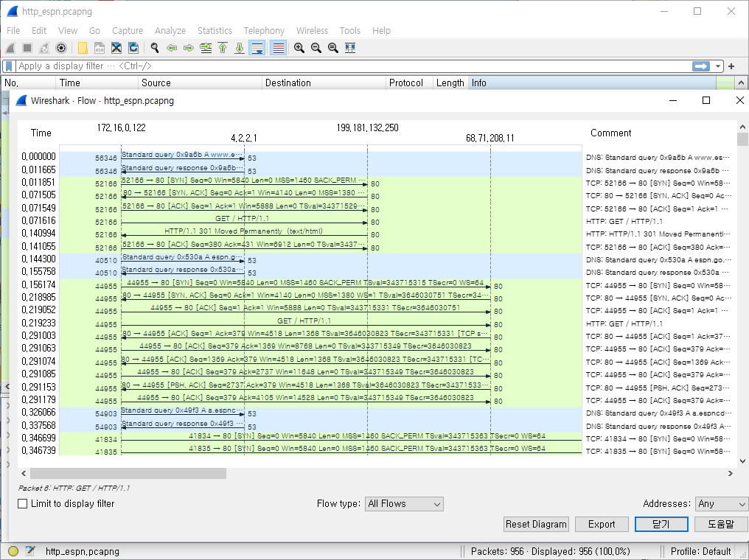The height and width of the screenshot is (560, 749).
Task: Click the Protocol column header
Action: coord(409,83)
